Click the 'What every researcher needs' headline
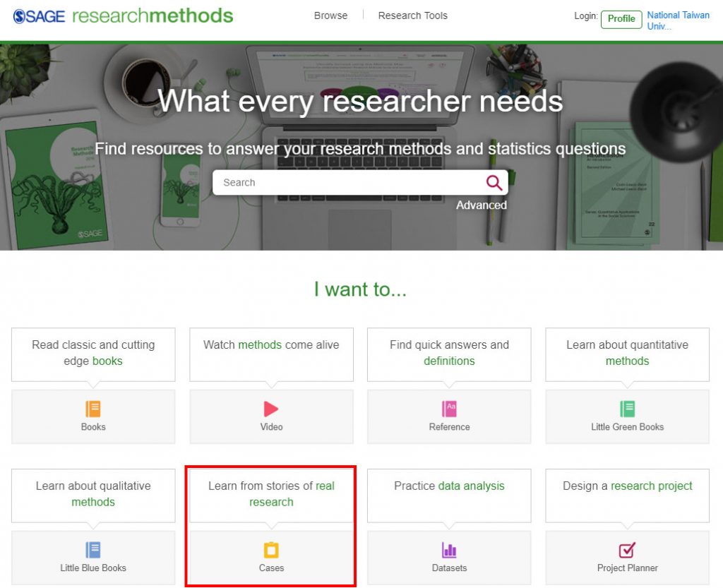 360,100
